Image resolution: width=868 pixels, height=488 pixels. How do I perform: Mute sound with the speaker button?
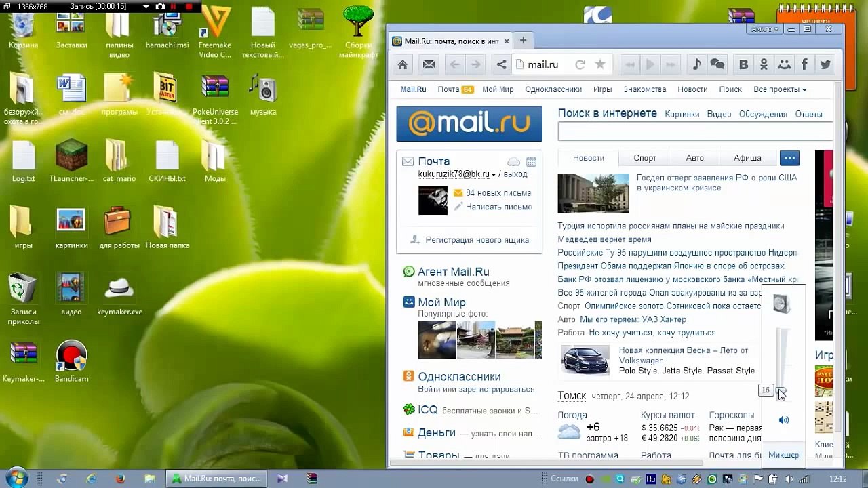click(x=783, y=420)
